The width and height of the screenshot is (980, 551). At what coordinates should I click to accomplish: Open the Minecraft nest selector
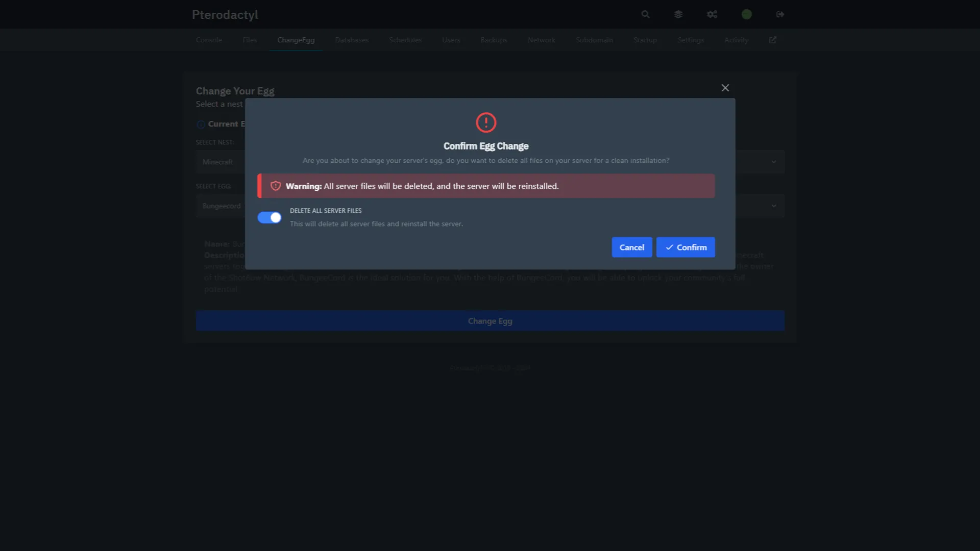pos(218,162)
